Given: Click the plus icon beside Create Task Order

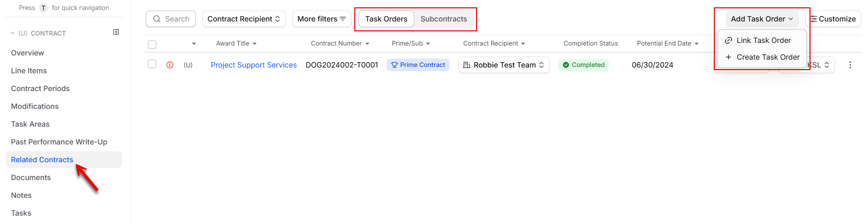Looking at the screenshot, I should point(728,57).
